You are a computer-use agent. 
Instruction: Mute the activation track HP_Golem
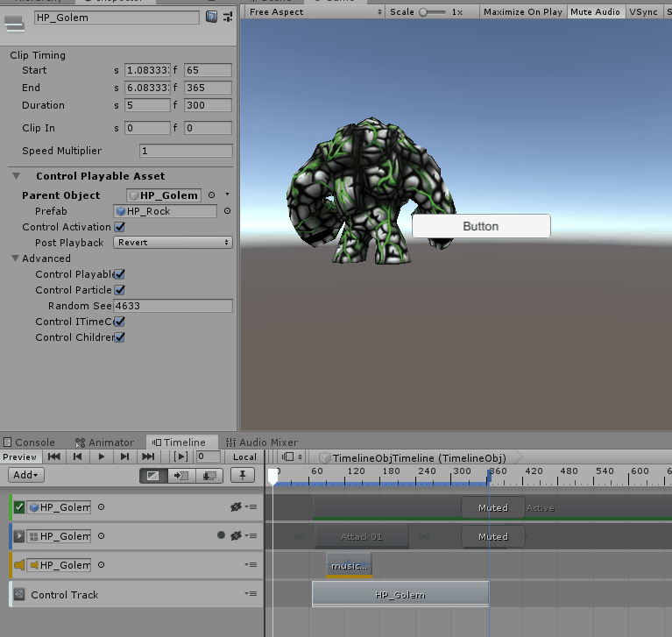236,507
